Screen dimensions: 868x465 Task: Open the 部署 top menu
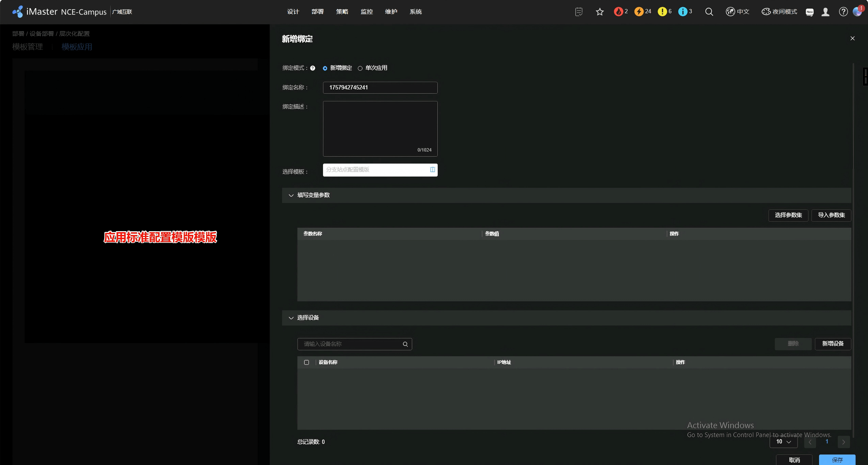click(317, 12)
